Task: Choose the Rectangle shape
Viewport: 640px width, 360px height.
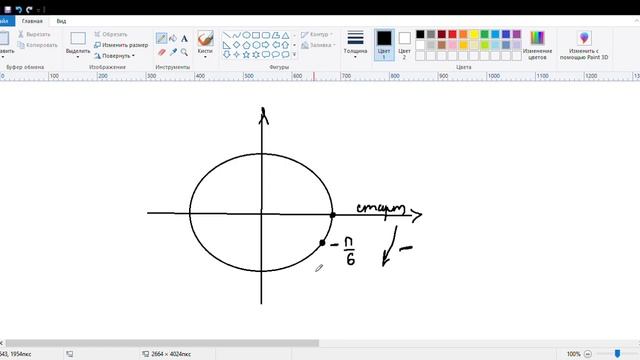Action: pos(256,36)
